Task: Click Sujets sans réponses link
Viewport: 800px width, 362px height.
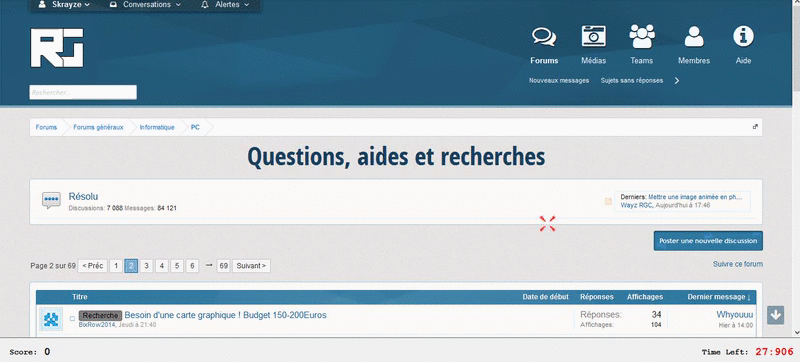Action: point(632,81)
